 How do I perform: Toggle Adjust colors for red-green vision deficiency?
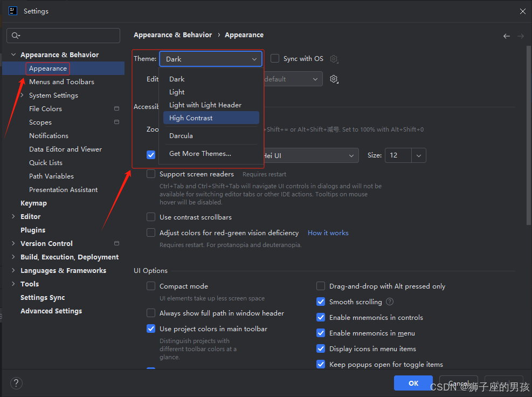151,232
